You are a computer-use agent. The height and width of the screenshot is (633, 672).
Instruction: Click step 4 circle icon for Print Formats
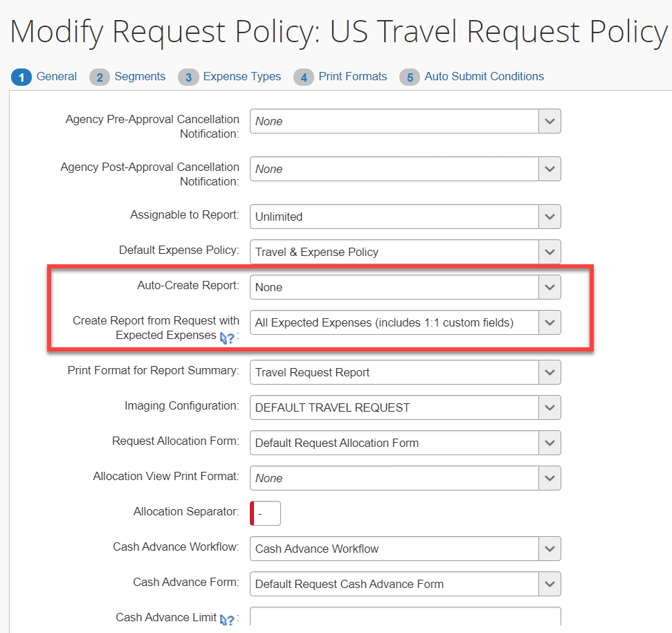click(x=303, y=77)
